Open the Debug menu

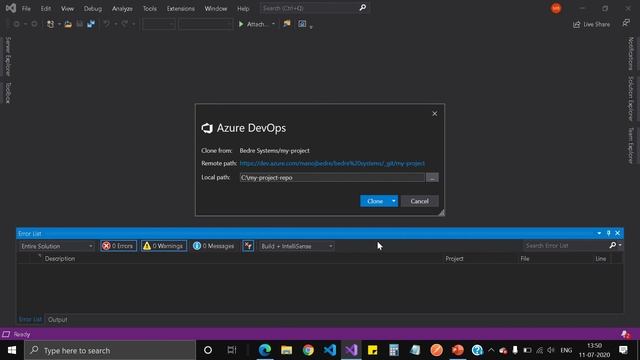[x=93, y=8]
